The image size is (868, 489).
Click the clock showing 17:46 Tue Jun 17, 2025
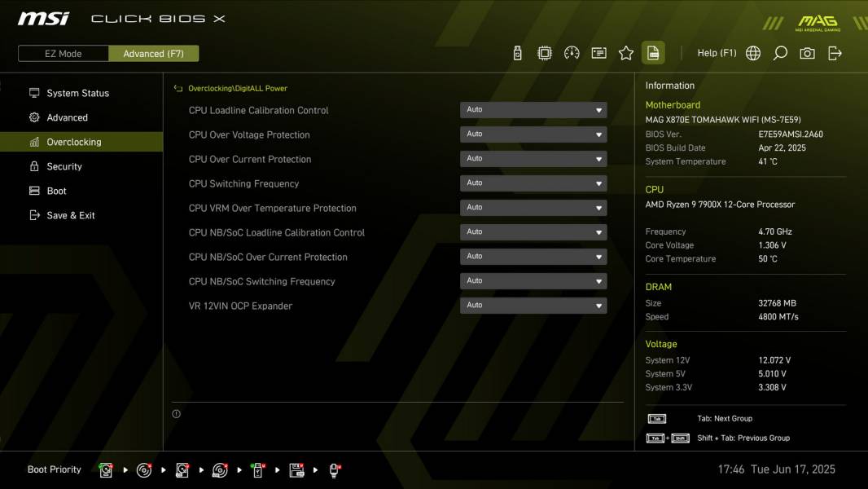click(776, 469)
